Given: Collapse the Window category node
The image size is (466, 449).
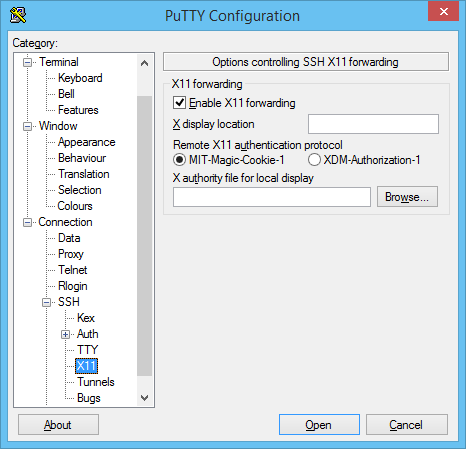Looking at the screenshot, I should tap(27, 126).
